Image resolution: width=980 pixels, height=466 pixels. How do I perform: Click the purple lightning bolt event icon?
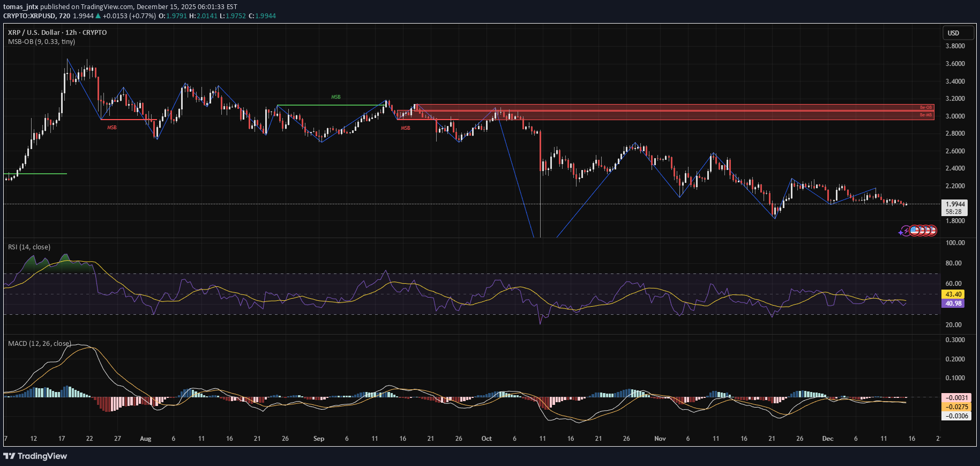906,231
